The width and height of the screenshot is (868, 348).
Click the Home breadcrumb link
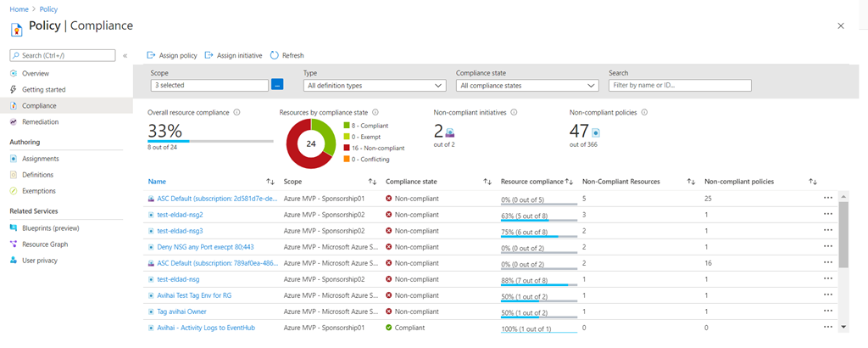click(x=19, y=9)
